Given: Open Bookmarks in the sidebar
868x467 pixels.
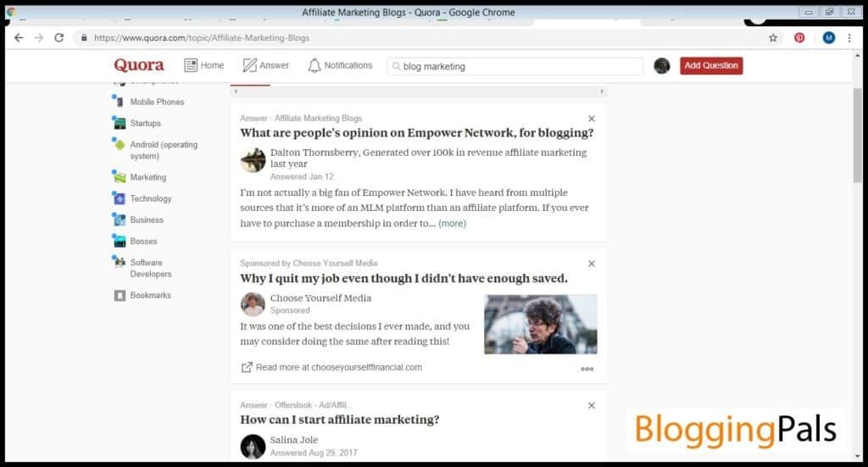Looking at the screenshot, I should coord(151,295).
